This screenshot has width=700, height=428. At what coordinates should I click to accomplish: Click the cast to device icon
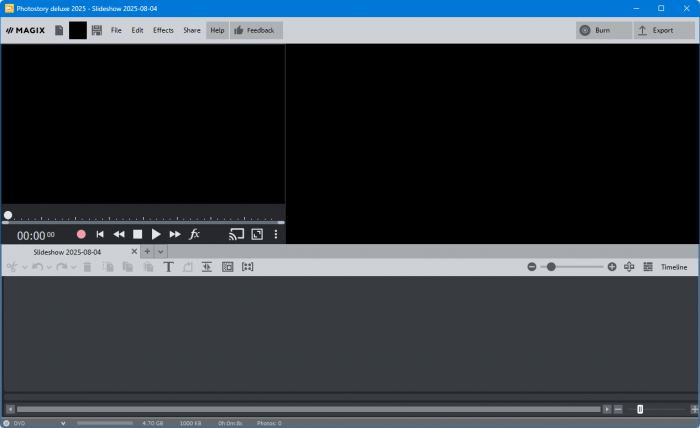coord(236,234)
